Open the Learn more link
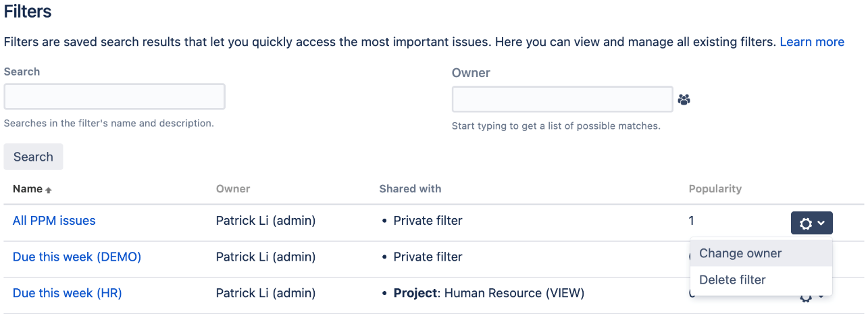This screenshot has width=868, height=318. (812, 42)
